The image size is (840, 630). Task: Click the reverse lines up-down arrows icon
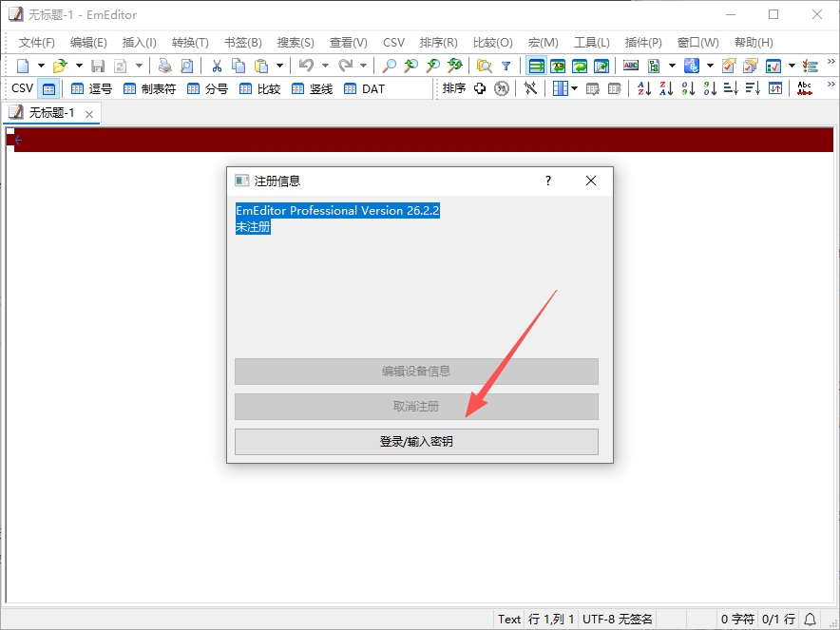pos(775,88)
